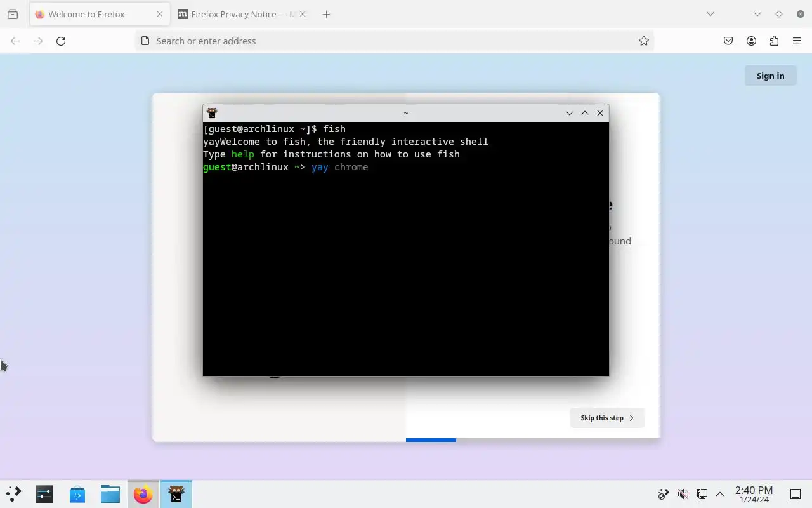Close the Welcome to Firefox tab
812x508 pixels.
pos(159,14)
